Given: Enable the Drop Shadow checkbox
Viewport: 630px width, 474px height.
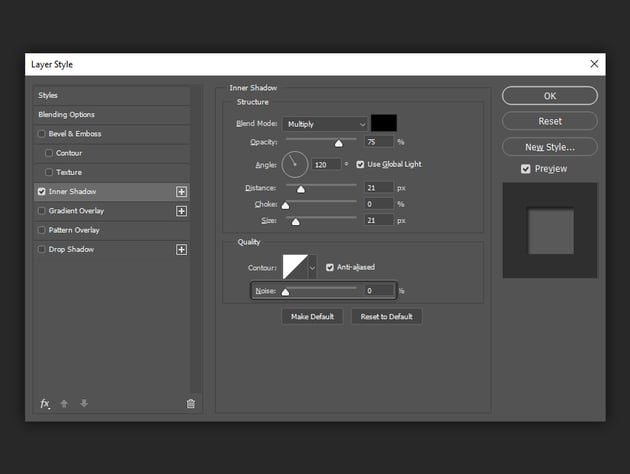Looking at the screenshot, I should point(41,249).
